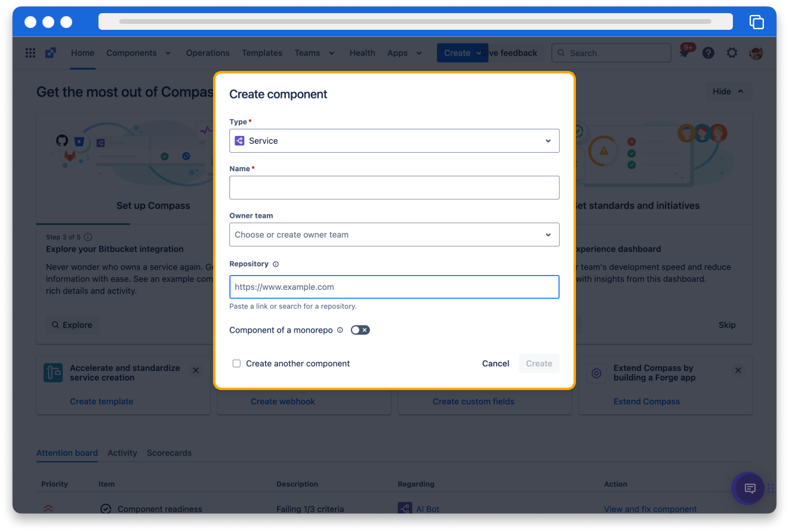Switch to the Scorecards tab
The image size is (789, 532).
point(169,453)
